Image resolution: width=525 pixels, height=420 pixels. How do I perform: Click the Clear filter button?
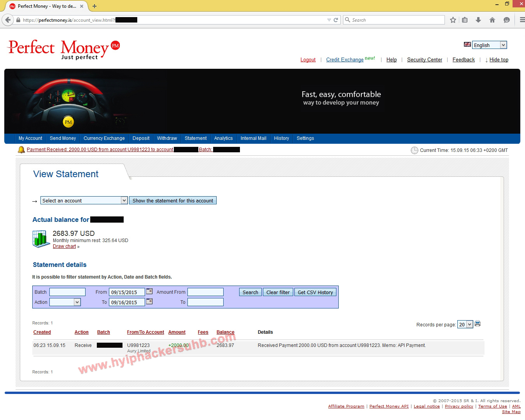[x=278, y=292]
